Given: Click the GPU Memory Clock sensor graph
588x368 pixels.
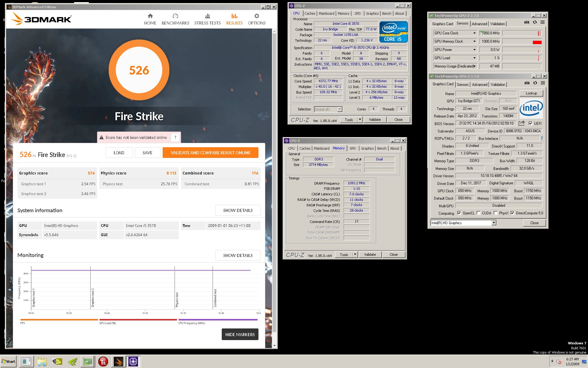Looking at the screenshot, I should 522,41.
